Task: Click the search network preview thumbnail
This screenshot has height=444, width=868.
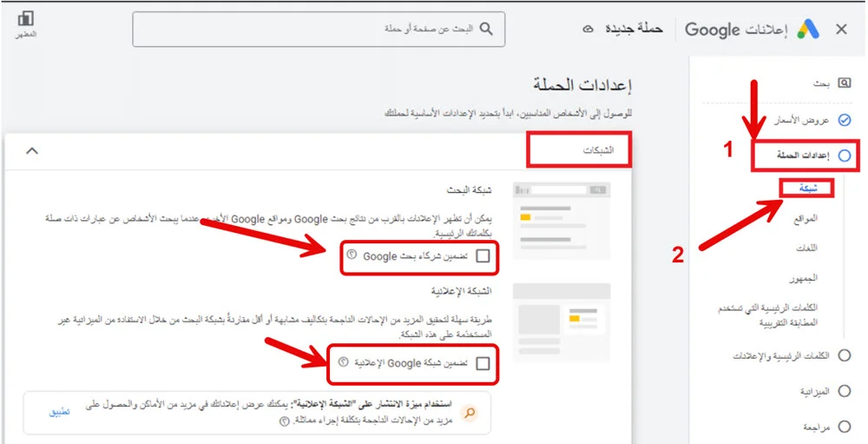Action: click(x=562, y=221)
